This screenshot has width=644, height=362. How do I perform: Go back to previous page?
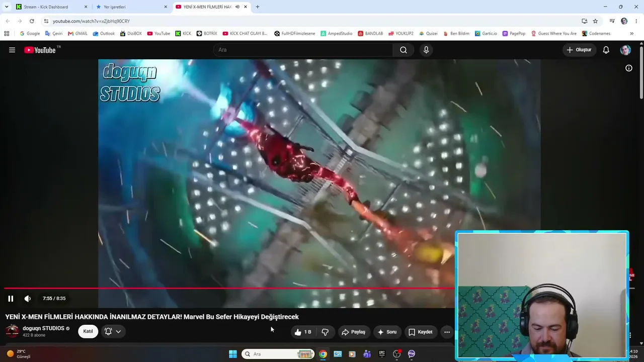(x=7, y=21)
